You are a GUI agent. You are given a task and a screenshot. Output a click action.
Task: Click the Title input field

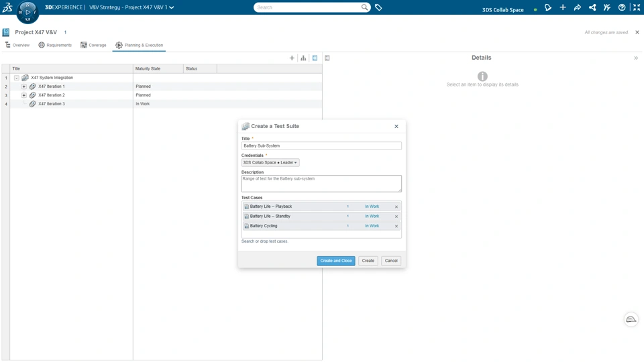click(x=321, y=145)
